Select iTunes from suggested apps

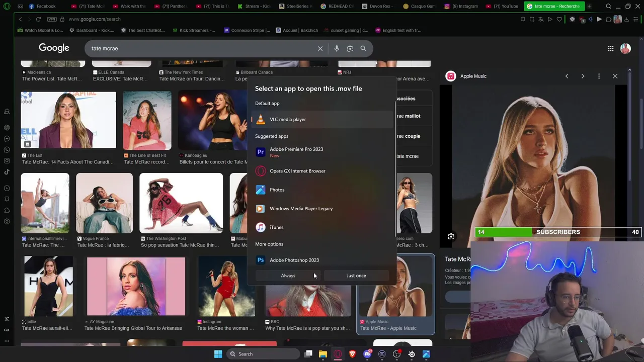tap(322, 227)
